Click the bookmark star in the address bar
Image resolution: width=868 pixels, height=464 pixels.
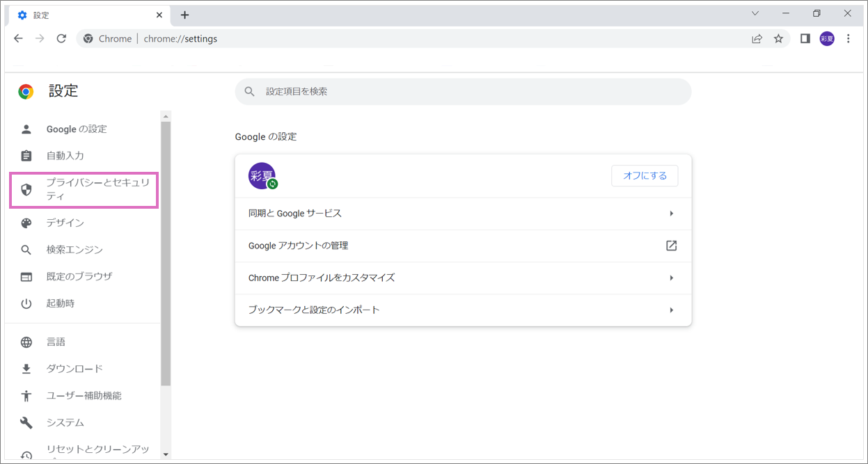(x=778, y=38)
